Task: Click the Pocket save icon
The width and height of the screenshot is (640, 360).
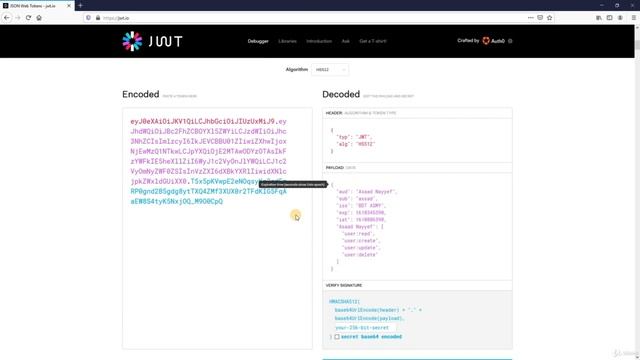Action: click(540, 18)
